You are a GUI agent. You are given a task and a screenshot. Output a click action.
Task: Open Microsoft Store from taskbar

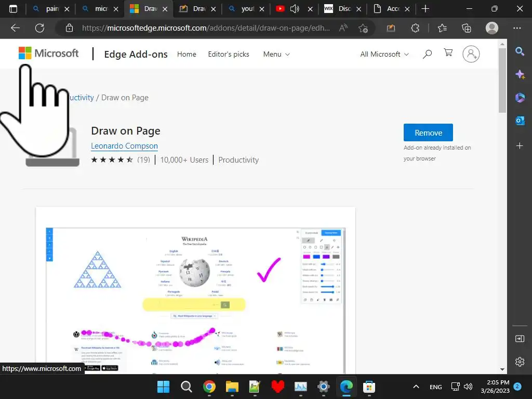[x=369, y=387]
